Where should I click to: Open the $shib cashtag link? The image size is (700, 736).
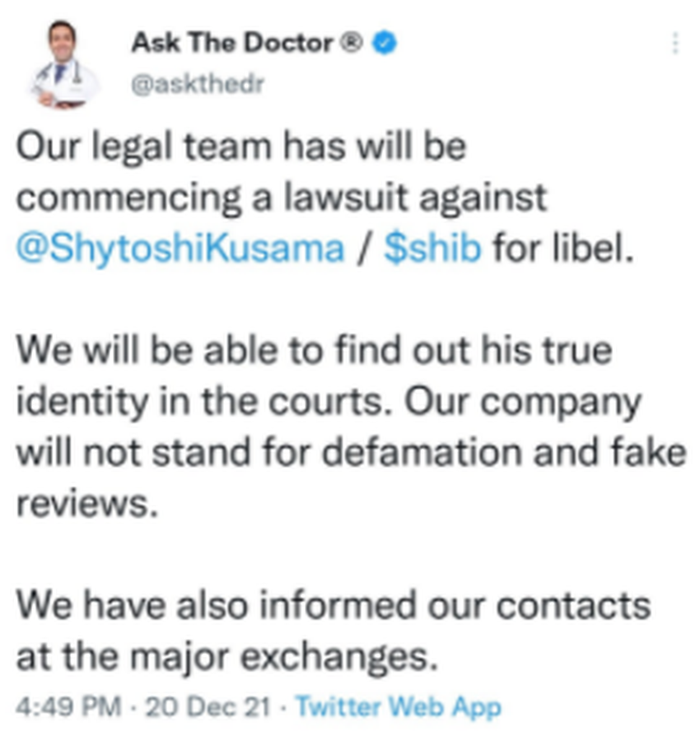(x=432, y=247)
